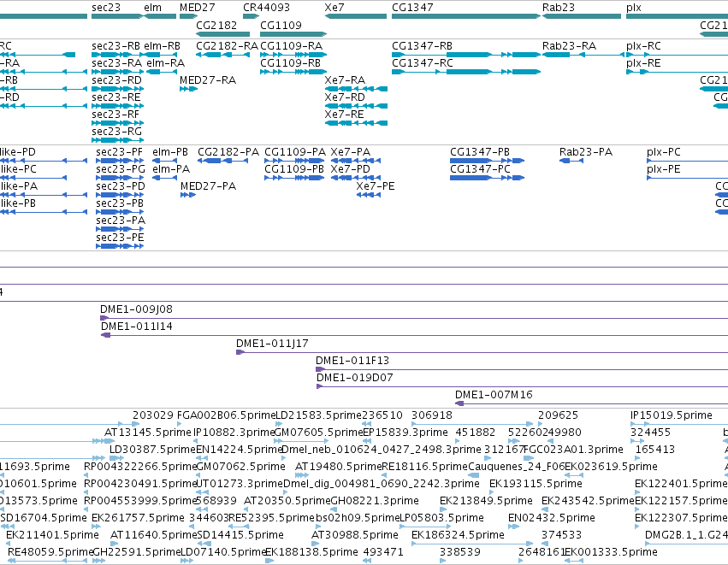Select transcript Xe7-RE
The height and width of the screenshot is (565, 728).
pyautogui.click(x=356, y=123)
